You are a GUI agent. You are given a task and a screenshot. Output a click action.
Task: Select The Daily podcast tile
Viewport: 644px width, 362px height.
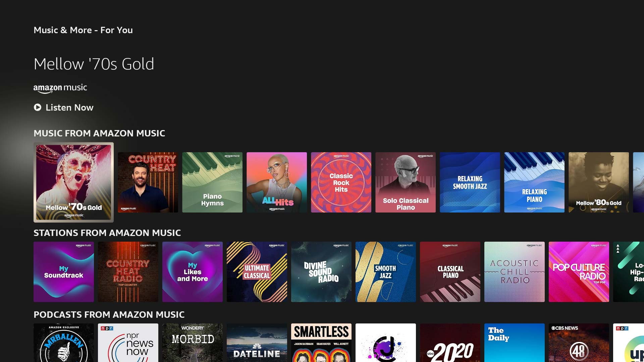[x=515, y=343]
